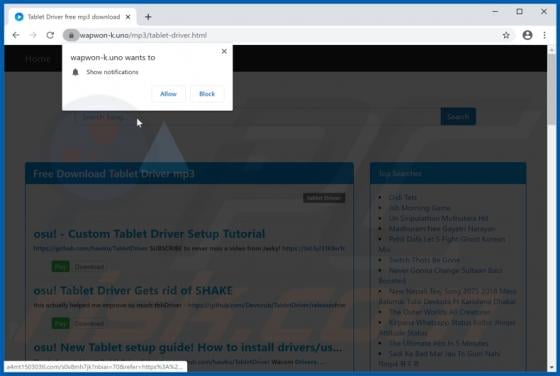Bookmark this page with the star icon
Viewport: 560px width, 376px height.
click(506, 35)
